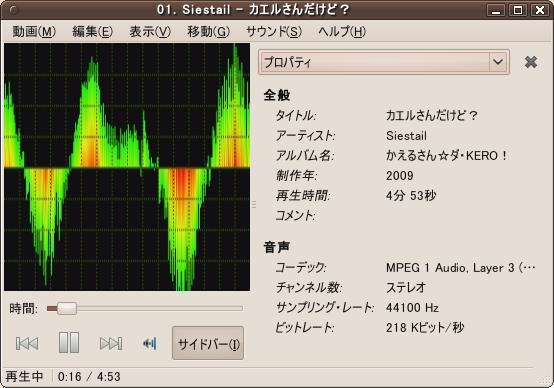This screenshot has height=388, width=554.
Task: Open the 動画(M) menu
Action: click(x=34, y=32)
